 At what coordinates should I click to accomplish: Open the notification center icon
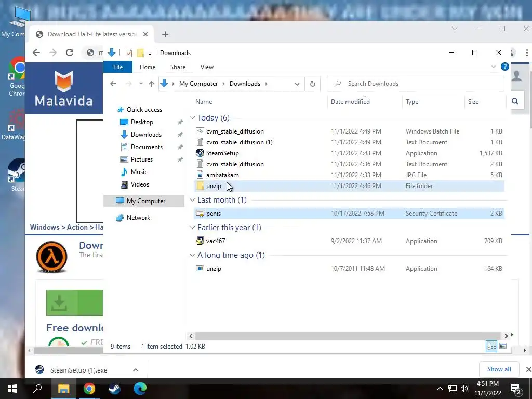(x=515, y=389)
